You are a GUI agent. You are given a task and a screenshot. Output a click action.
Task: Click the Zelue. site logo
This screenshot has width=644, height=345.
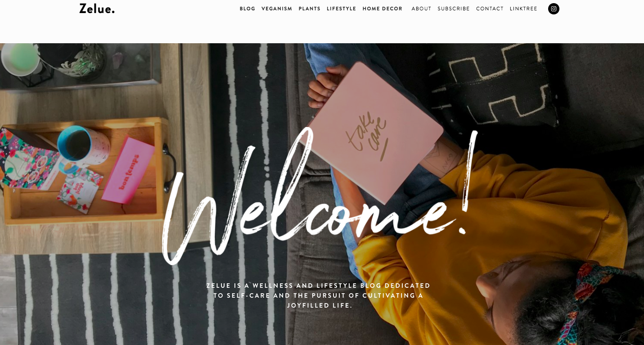click(97, 9)
